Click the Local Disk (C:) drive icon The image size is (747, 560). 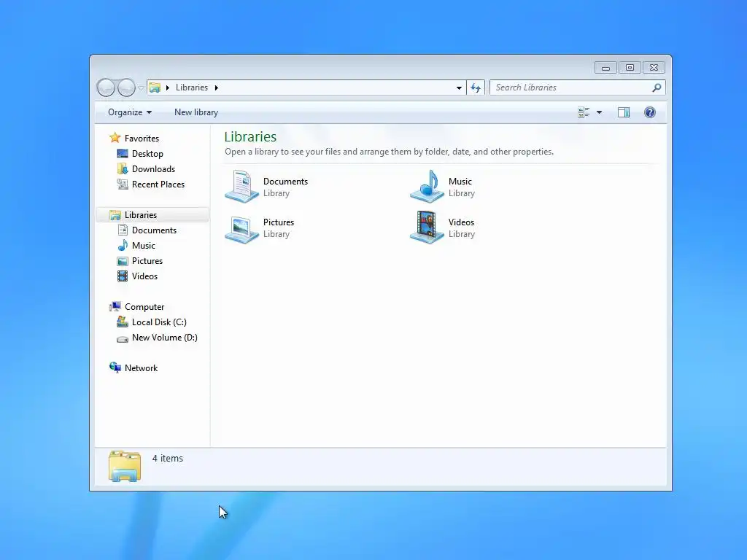click(123, 322)
